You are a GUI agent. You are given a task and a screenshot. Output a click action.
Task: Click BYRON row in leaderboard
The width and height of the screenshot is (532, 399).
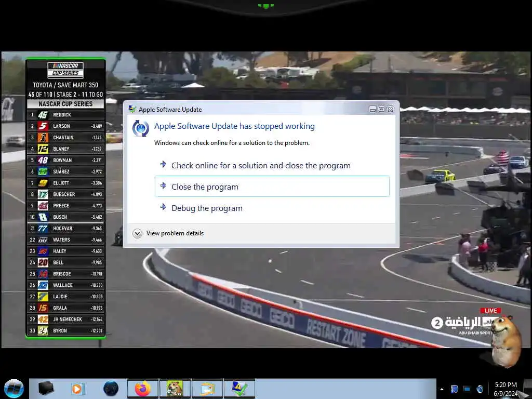(65, 330)
